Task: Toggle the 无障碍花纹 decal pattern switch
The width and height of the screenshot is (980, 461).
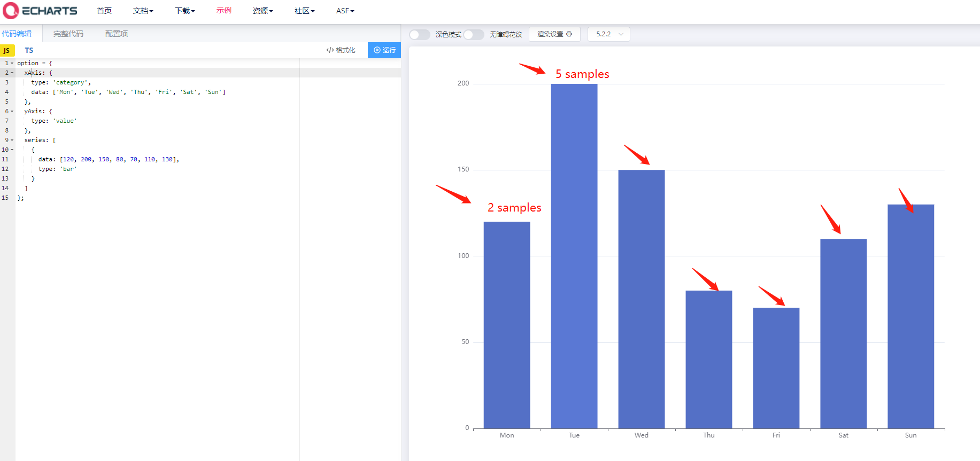Action: coord(474,35)
